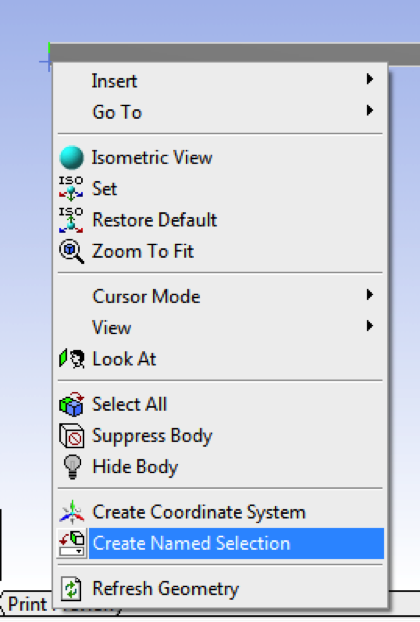Expand the Insert submenu arrow

370,79
